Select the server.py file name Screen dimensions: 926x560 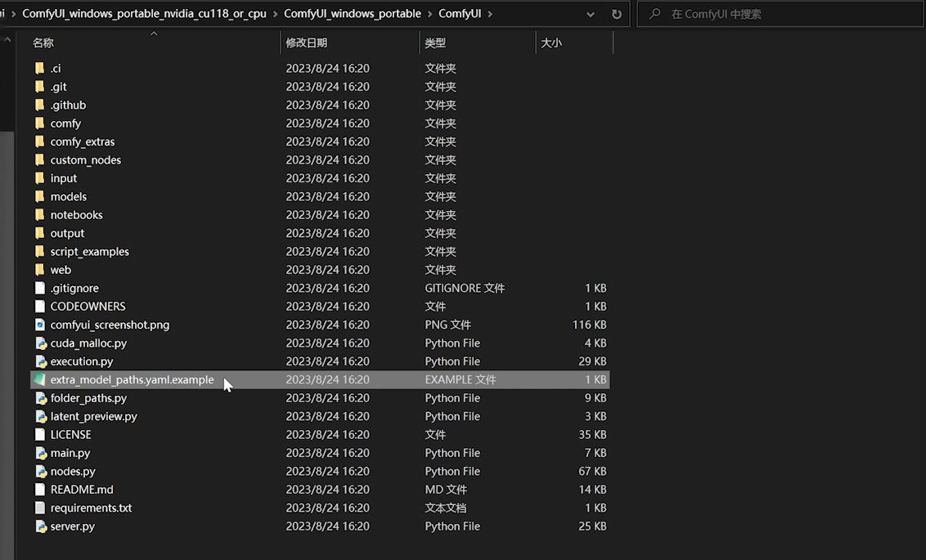(x=73, y=526)
